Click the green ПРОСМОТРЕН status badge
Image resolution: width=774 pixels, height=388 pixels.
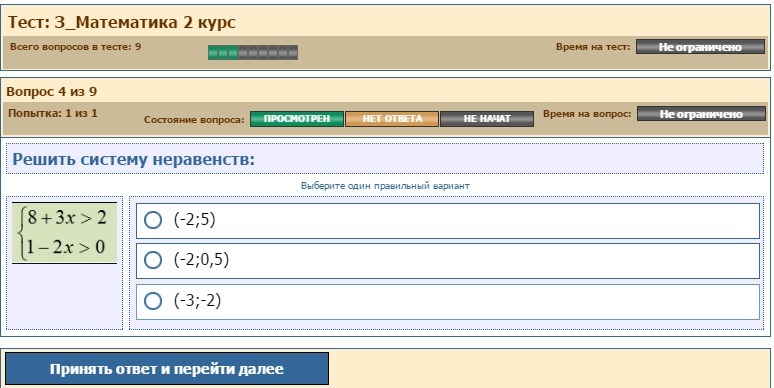coord(297,119)
